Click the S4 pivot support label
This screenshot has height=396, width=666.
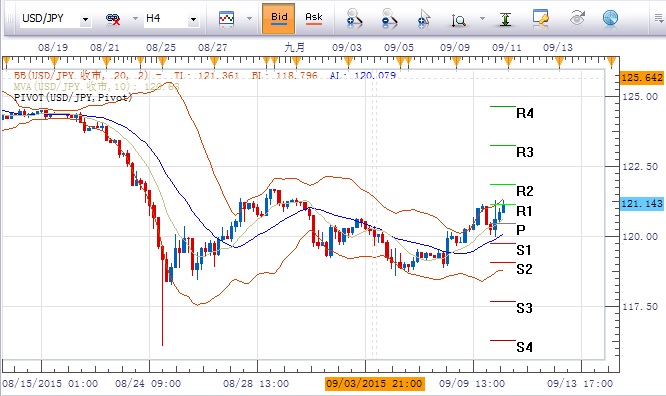[524, 347]
